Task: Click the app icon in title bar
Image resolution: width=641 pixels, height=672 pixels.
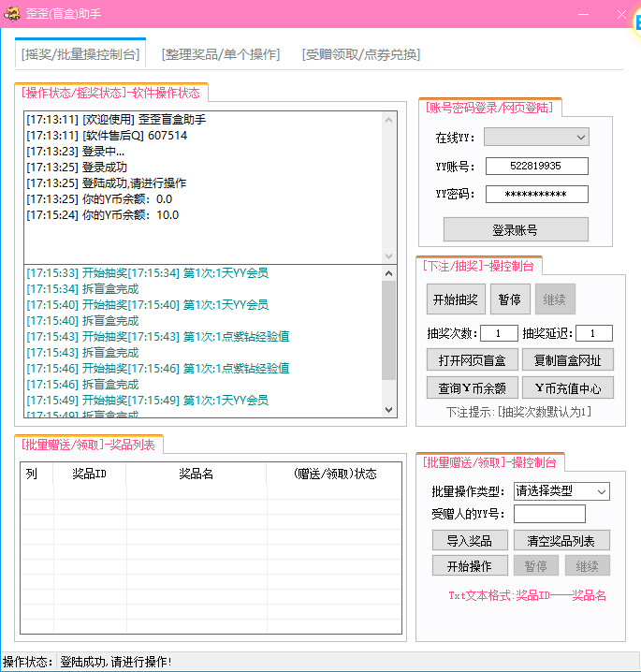Action: (13, 14)
